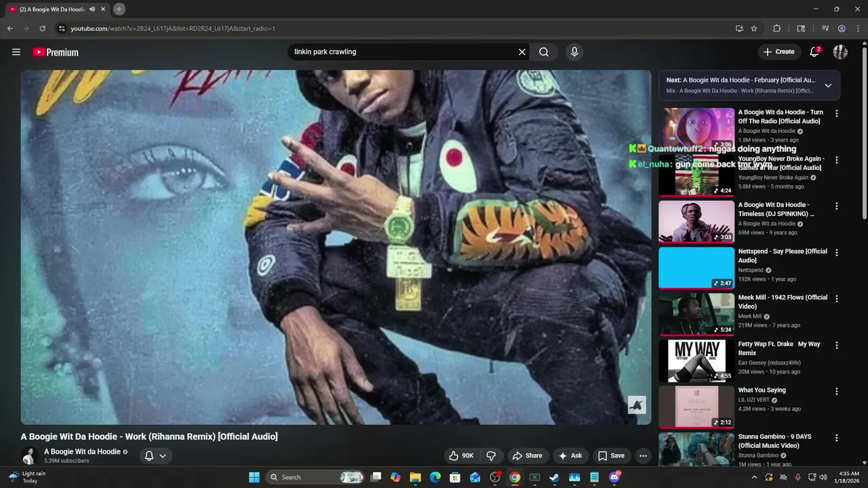
Task: Open a new browser tab
Action: pos(119,9)
